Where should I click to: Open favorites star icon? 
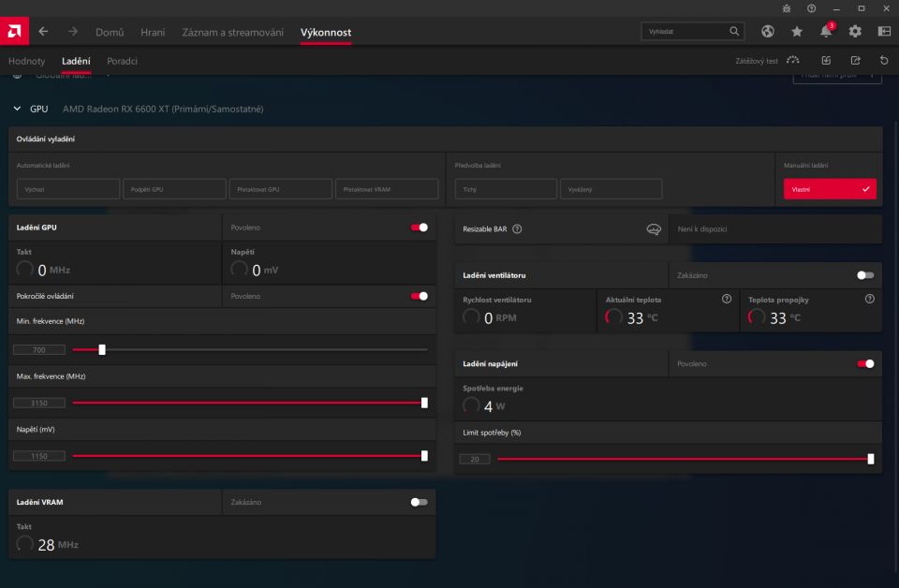(x=797, y=32)
